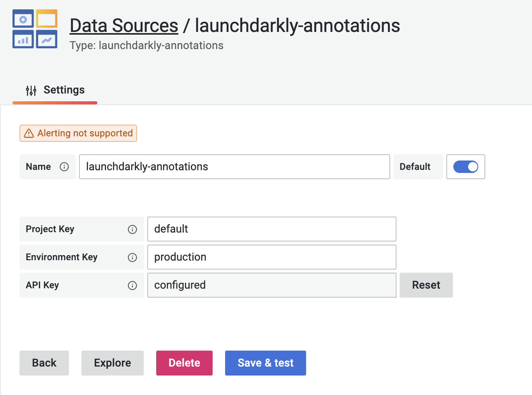
Task: Click the info icon next to Name
Action: coord(64,167)
